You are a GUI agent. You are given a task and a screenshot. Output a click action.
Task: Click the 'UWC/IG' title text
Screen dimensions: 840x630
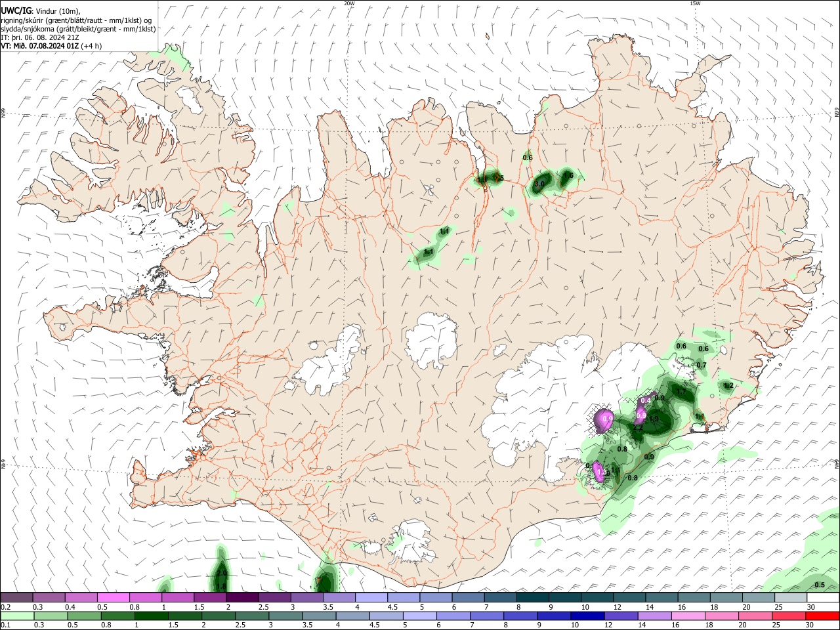pyautogui.click(x=16, y=10)
